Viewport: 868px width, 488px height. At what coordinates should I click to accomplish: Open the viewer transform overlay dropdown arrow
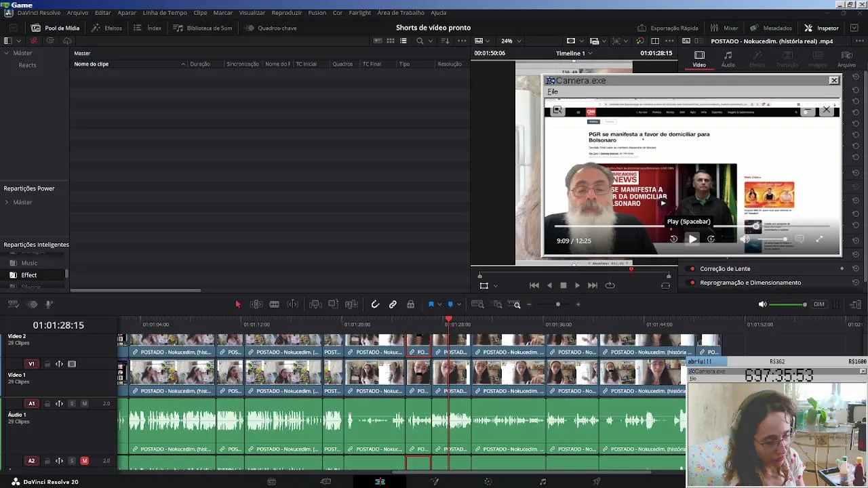pos(496,285)
